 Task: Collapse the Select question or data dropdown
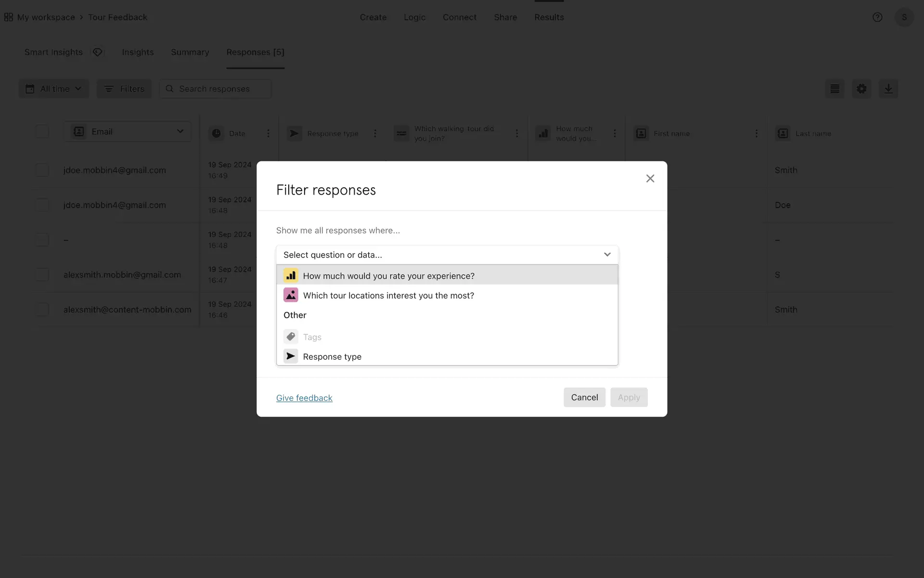607,254
